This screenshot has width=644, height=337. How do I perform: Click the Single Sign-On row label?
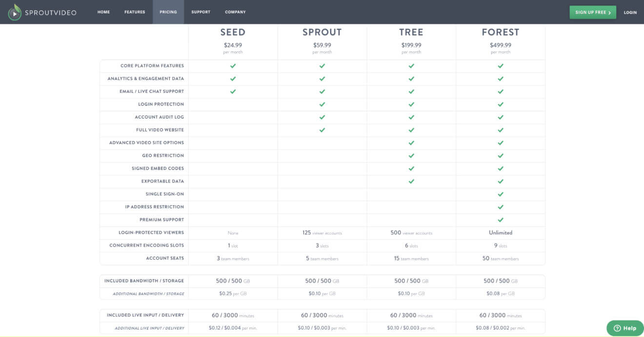click(x=165, y=194)
